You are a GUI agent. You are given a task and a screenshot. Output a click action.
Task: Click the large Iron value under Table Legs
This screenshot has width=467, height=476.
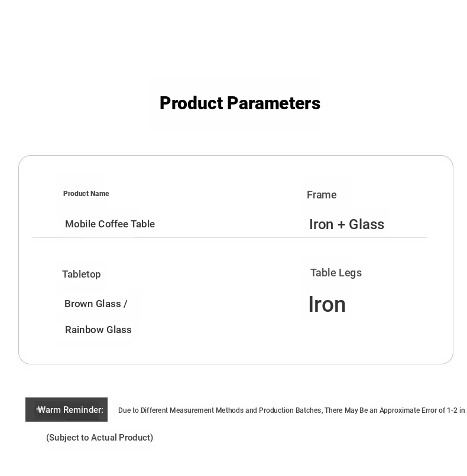click(x=327, y=305)
